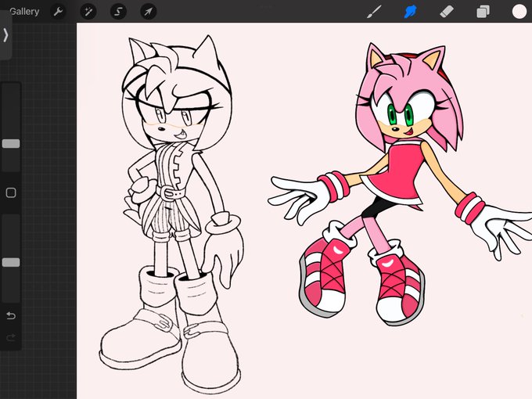Activate the Transform arrow tool
The height and width of the screenshot is (399, 532).
point(149,12)
